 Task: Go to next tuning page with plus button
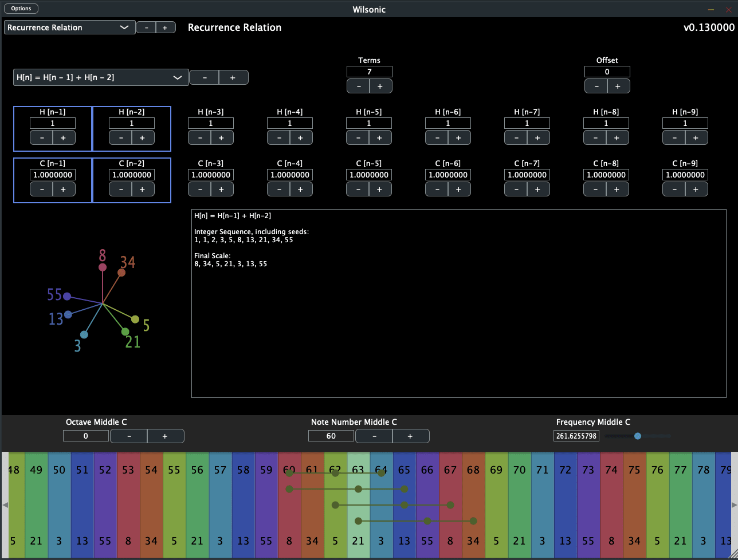tap(166, 27)
